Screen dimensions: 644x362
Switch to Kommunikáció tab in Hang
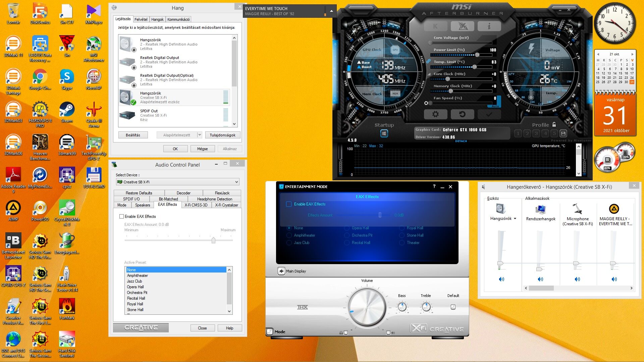click(x=178, y=19)
